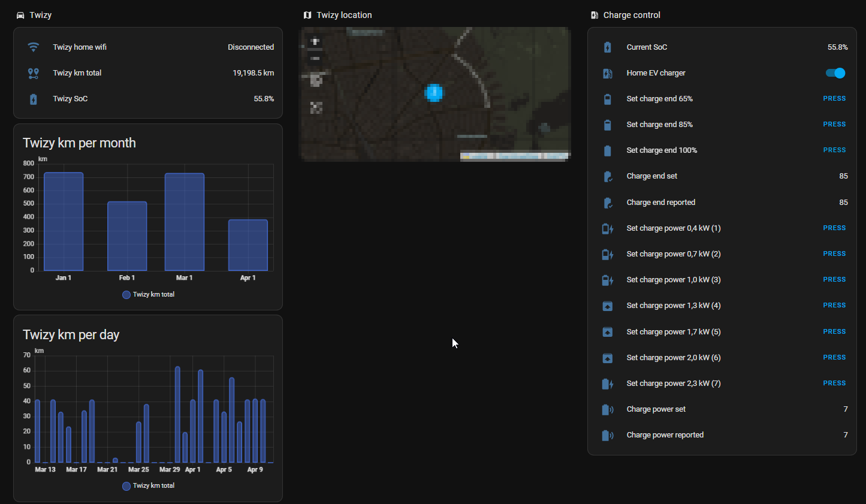
Task: Click the blue Twizy marker on map
Action: click(x=434, y=93)
